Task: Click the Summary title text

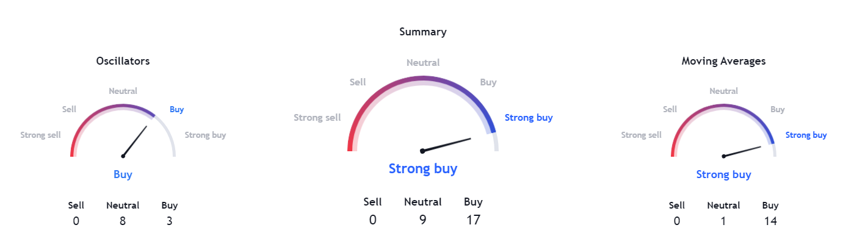Action: [422, 32]
